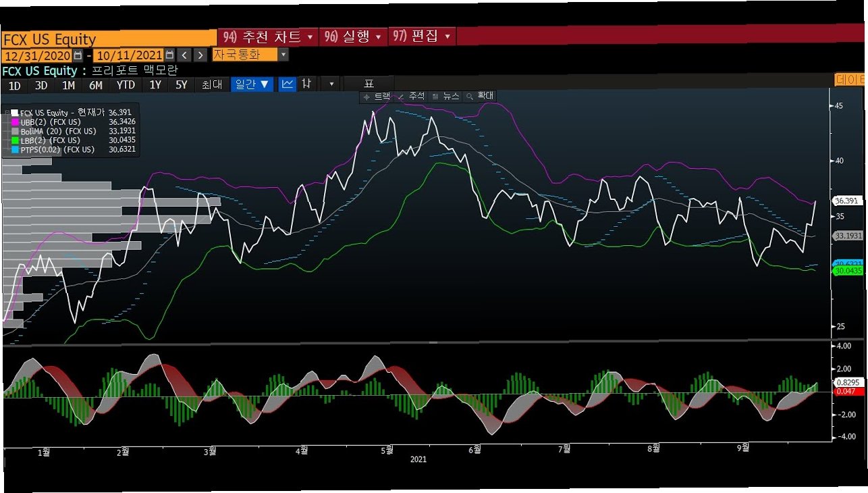
Task: Click green 30.0435 axis value label
Action: click(x=848, y=271)
